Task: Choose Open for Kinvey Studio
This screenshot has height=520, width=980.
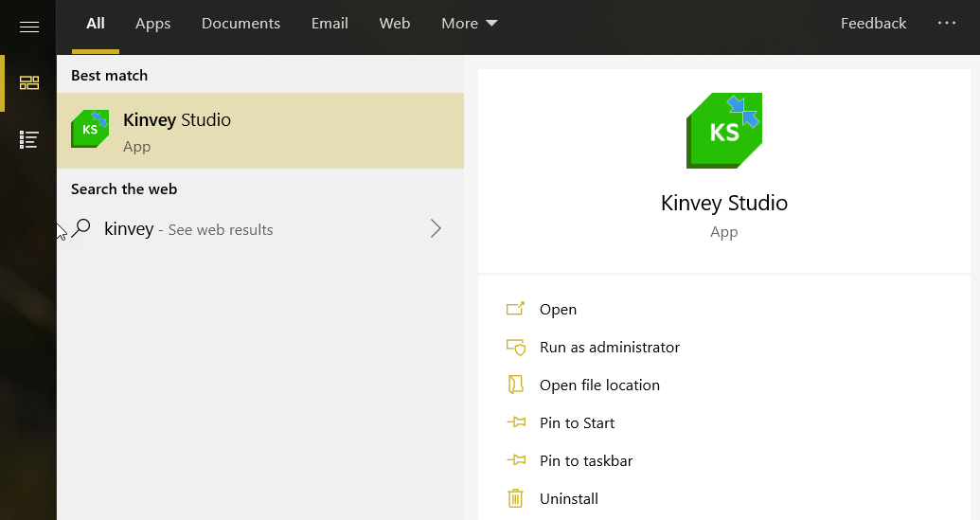Action: click(x=558, y=310)
